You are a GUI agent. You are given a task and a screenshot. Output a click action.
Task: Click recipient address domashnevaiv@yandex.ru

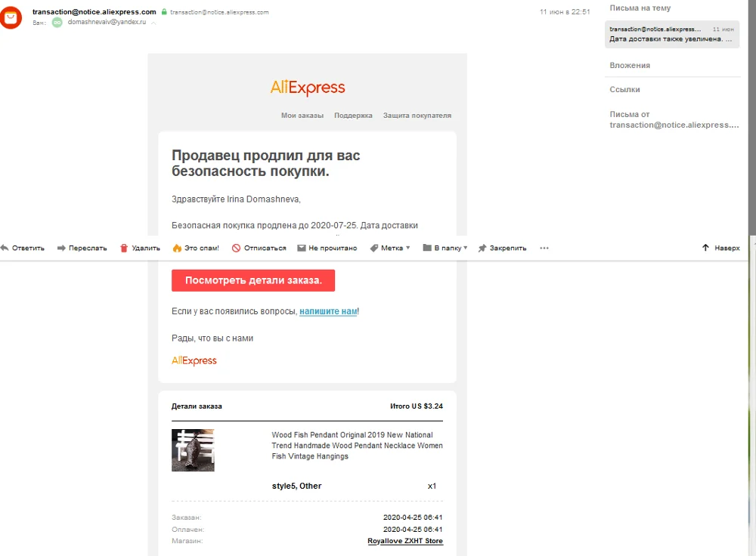pos(107,22)
